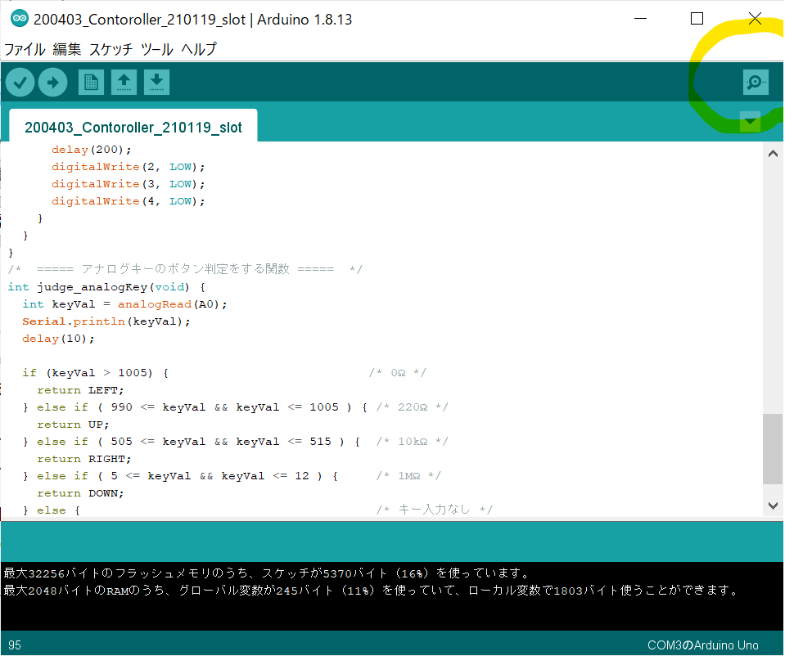Click the Upload arrow icon
Viewport: 812px width, 656px height.
tap(52, 82)
